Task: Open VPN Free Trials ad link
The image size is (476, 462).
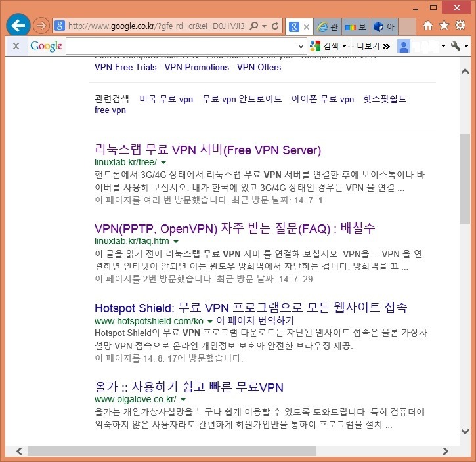Action: click(x=125, y=67)
